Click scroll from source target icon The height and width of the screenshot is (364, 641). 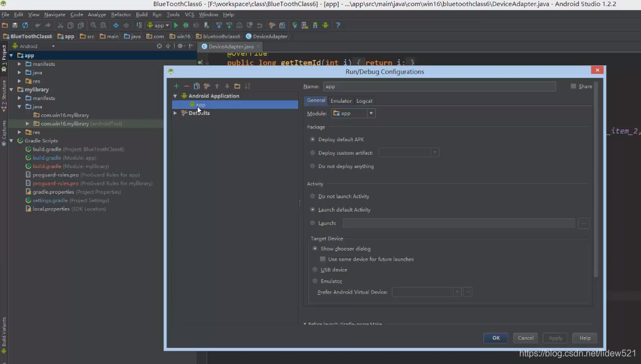point(160,46)
